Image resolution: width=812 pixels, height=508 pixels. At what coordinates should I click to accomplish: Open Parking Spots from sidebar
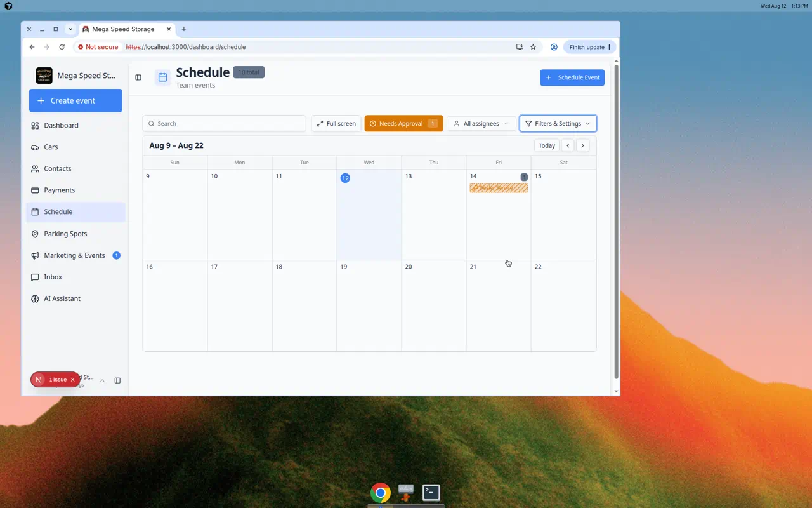75,234
